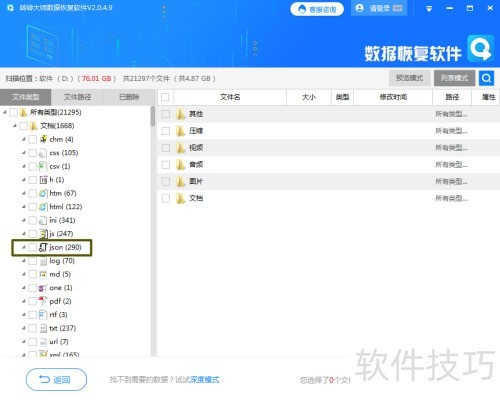500x402 pixels.
Task: Click the pdf file type icon
Action: click(43, 301)
